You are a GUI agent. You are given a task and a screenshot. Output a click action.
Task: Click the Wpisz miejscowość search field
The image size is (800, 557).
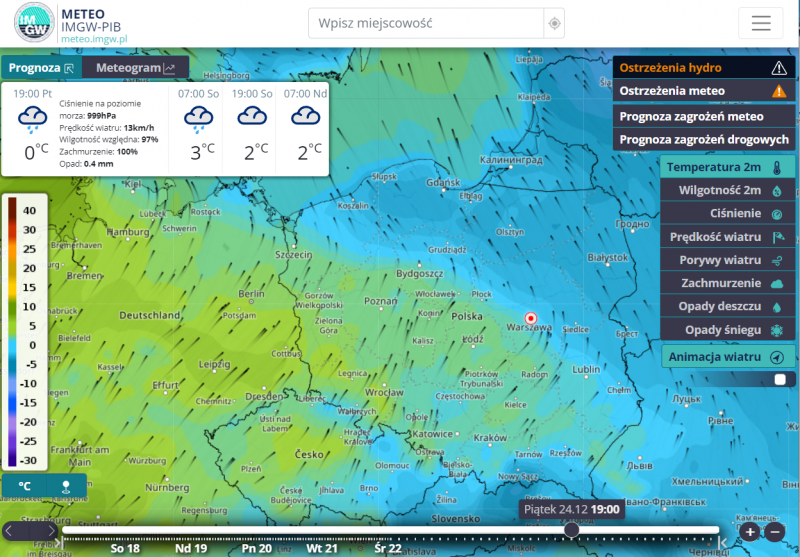[x=427, y=23]
